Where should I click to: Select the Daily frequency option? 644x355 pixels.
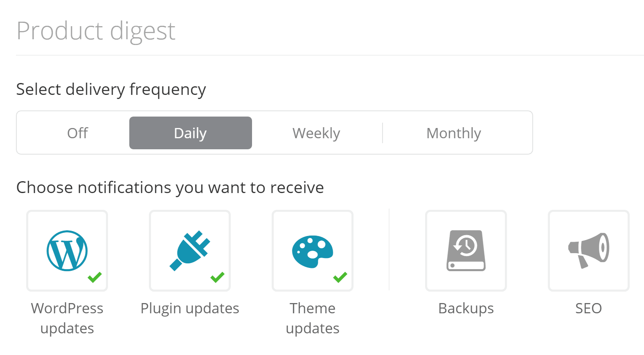[x=190, y=133]
